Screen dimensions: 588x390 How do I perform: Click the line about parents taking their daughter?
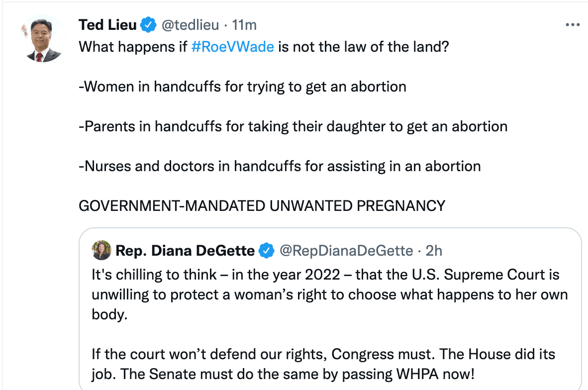click(293, 126)
